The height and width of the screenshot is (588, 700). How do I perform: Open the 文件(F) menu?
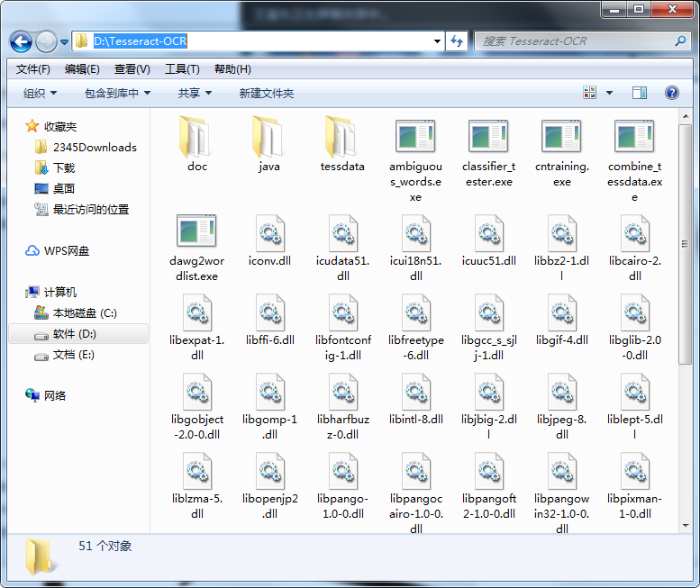tap(33, 69)
